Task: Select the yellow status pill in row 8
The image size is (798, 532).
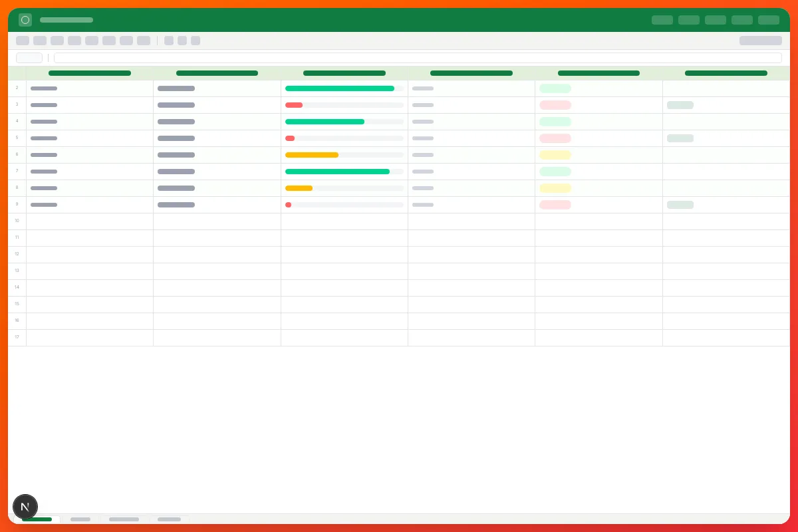Action: pos(555,188)
